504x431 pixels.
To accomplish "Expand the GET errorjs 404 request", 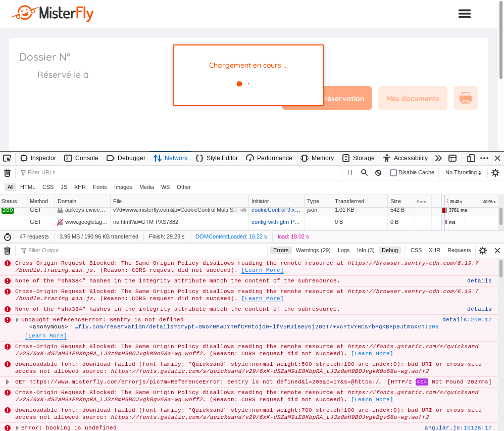I will click(8, 382).
